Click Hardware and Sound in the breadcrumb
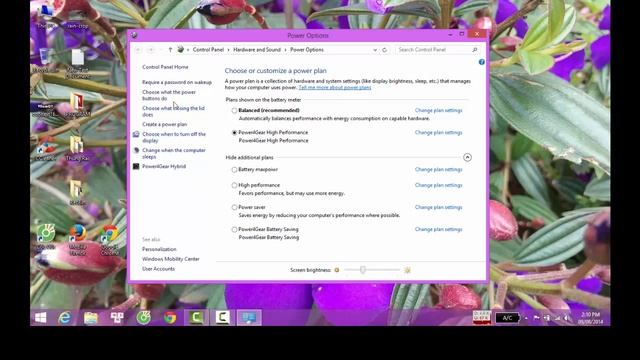 coord(257,50)
